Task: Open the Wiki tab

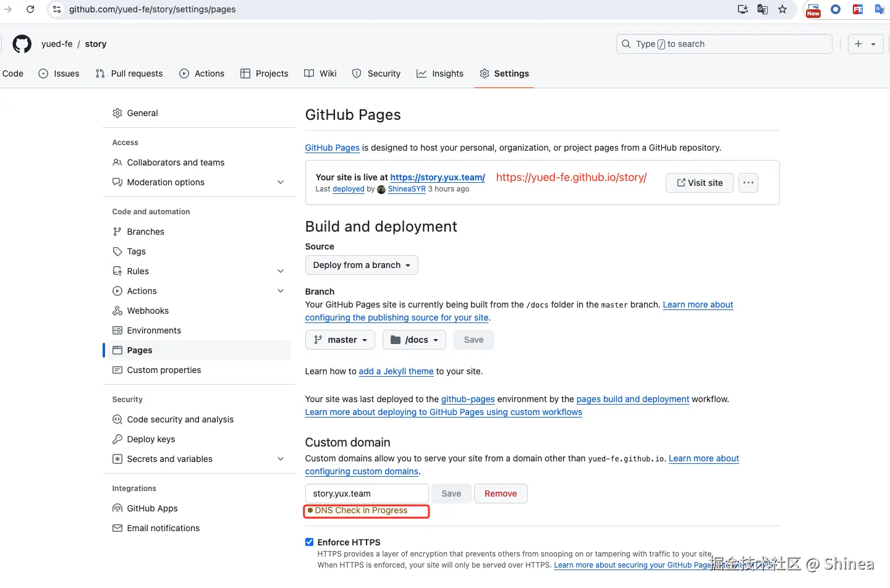Action: (321, 73)
